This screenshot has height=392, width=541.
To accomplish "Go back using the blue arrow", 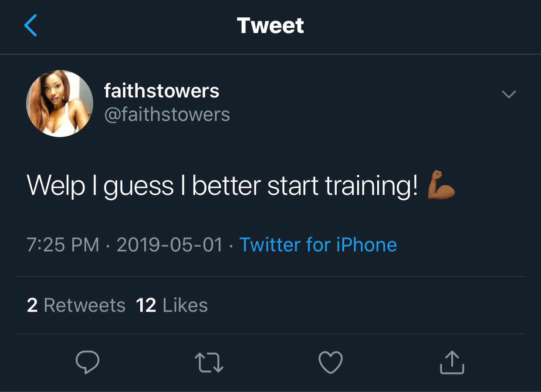I will (x=31, y=25).
